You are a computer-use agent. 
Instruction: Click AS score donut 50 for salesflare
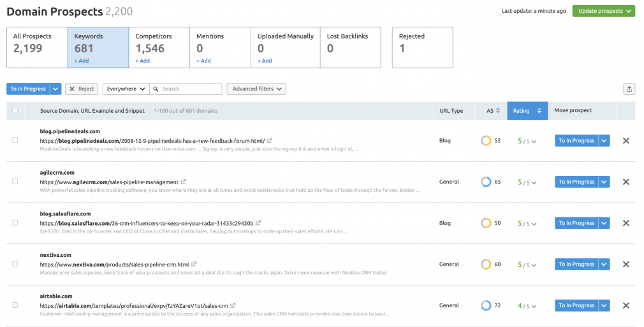pyautogui.click(x=486, y=223)
